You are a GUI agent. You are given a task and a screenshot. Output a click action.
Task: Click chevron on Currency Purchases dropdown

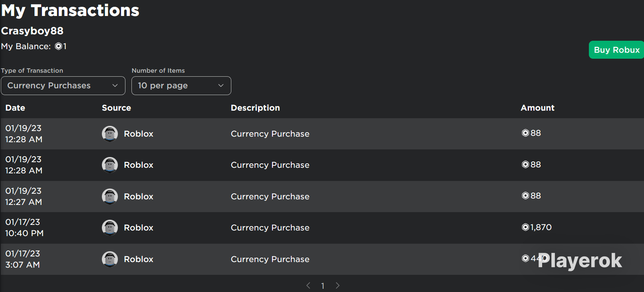click(x=115, y=86)
